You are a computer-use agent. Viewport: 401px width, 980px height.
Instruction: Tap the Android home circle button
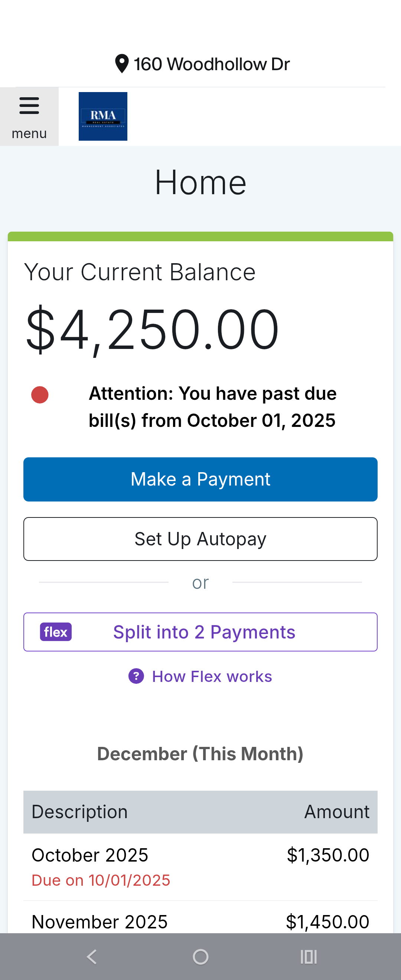click(x=200, y=956)
